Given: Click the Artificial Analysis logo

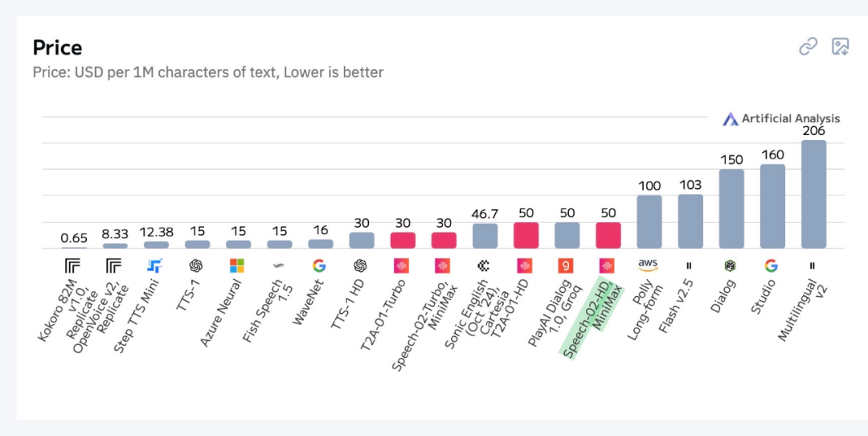Looking at the screenshot, I should [x=781, y=118].
